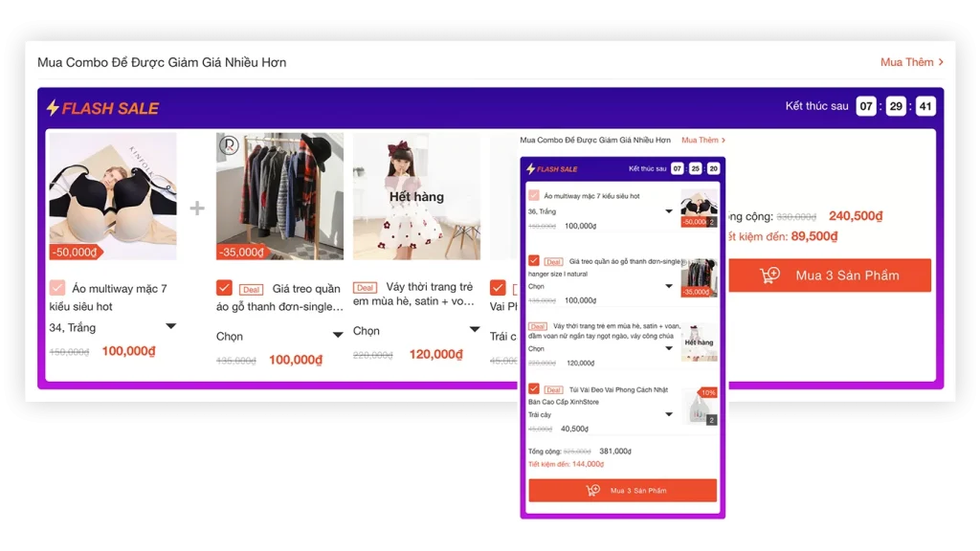Click the plus icon between the first two products
This screenshot has width=980, height=551.
click(x=197, y=208)
